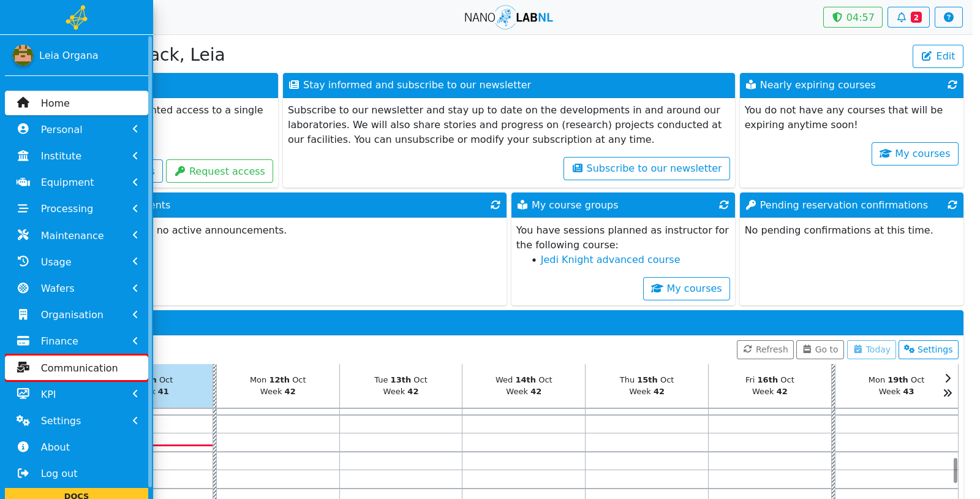Click the NanoLabNL logo

508,17
